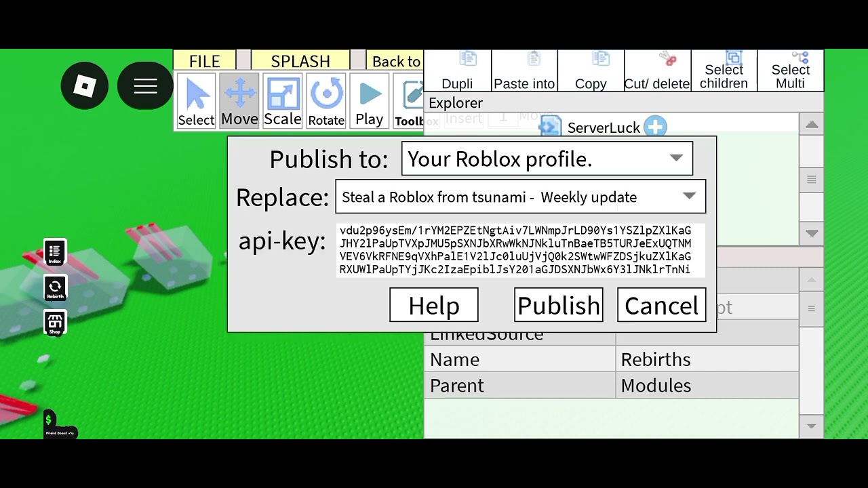The width and height of the screenshot is (868, 488).
Task: Click the Parent property label
Action: tap(457, 385)
